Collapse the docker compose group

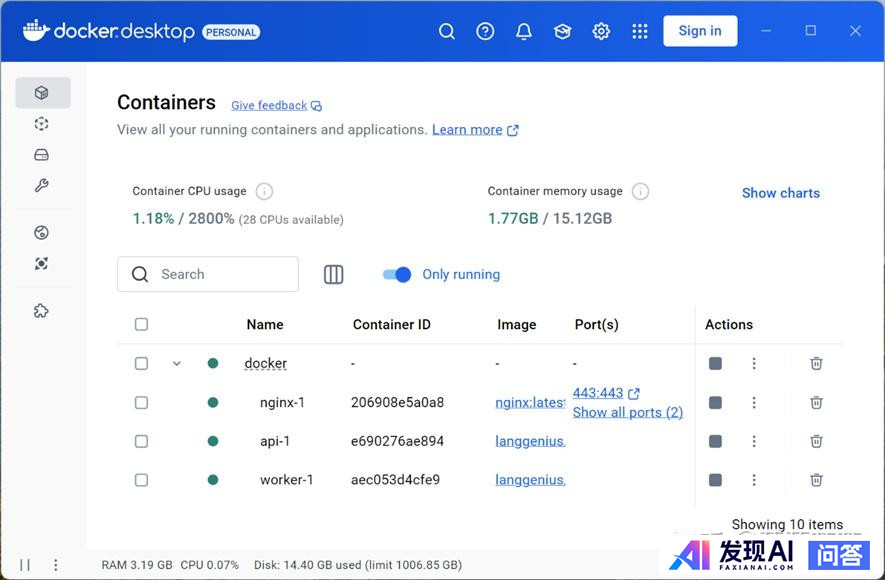pyautogui.click(x=177, y=364)
